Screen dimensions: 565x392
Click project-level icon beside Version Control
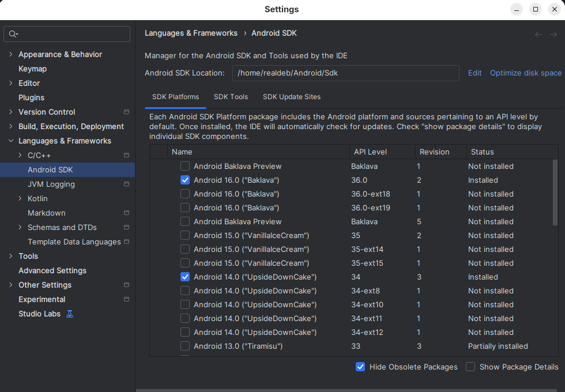[126, 112]
